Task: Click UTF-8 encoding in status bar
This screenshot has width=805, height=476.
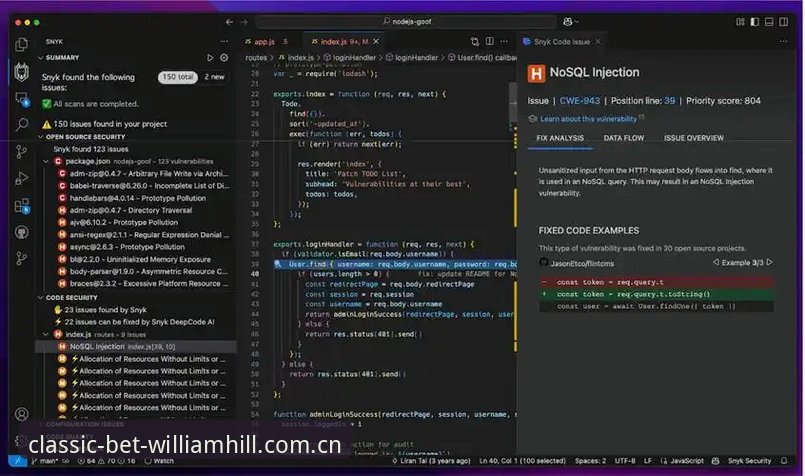Action: pos(625,461)
